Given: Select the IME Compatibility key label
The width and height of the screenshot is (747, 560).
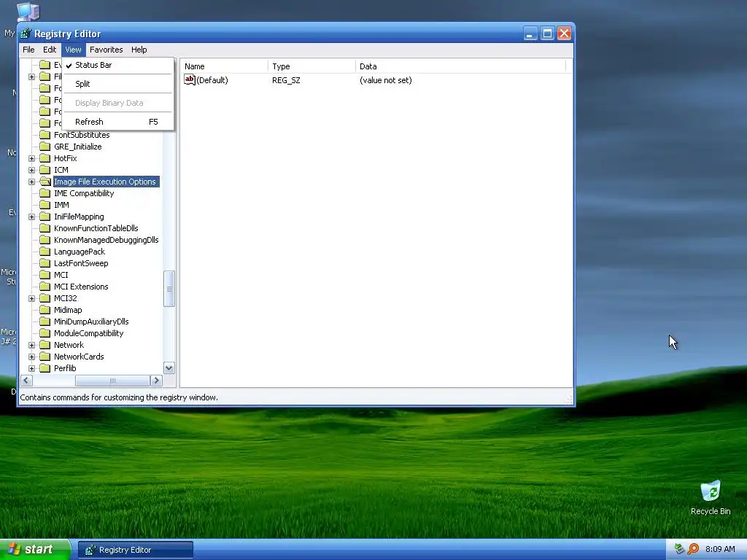Looking at the screenshot, I should 84,193.
